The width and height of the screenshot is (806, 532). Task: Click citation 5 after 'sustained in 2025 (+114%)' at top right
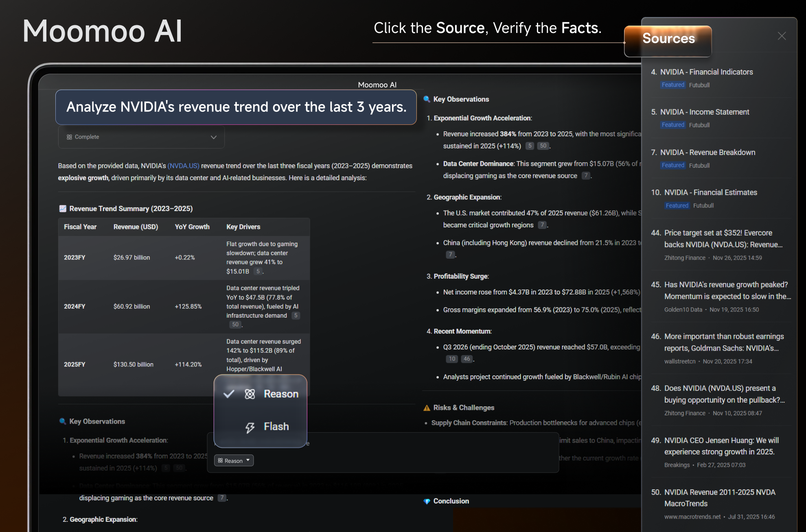(x=530, y=146)
